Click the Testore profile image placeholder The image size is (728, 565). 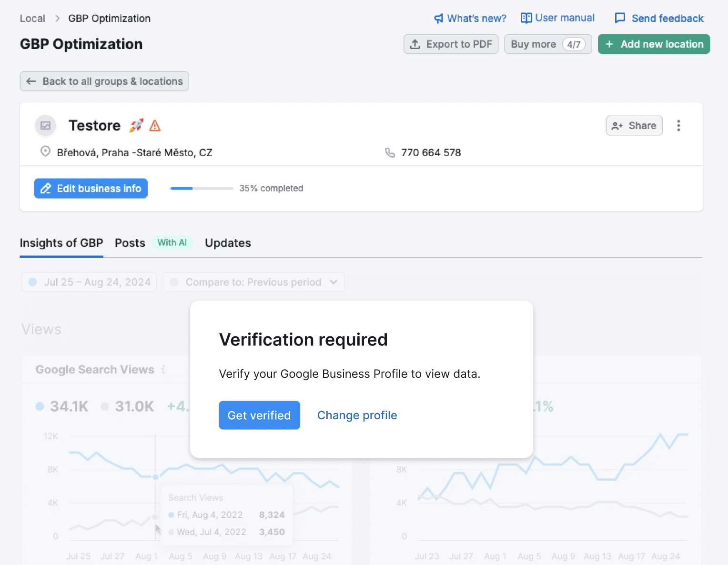click(45, 125)
